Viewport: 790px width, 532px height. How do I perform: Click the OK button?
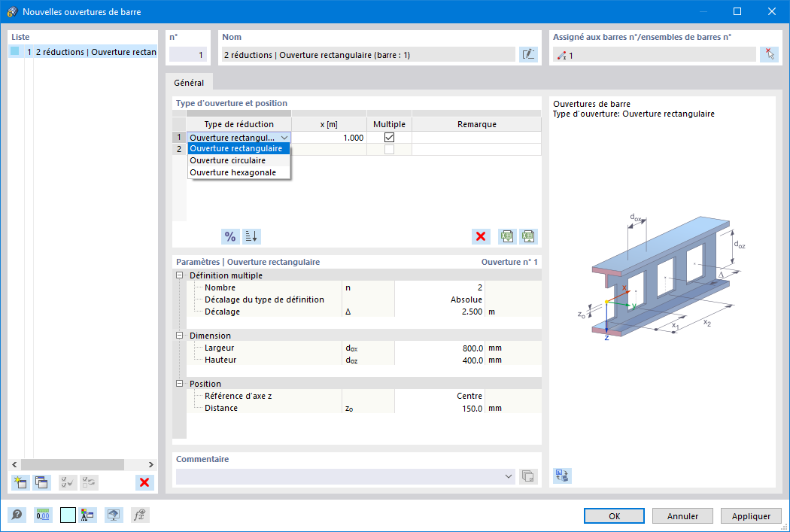coord(614,516)
